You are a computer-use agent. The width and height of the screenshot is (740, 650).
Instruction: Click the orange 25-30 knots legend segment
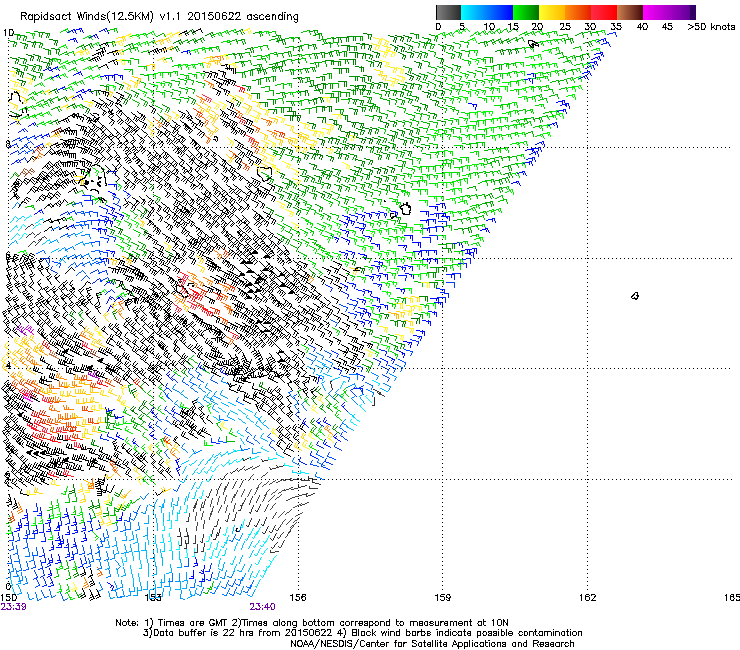(x=578, y=12)
